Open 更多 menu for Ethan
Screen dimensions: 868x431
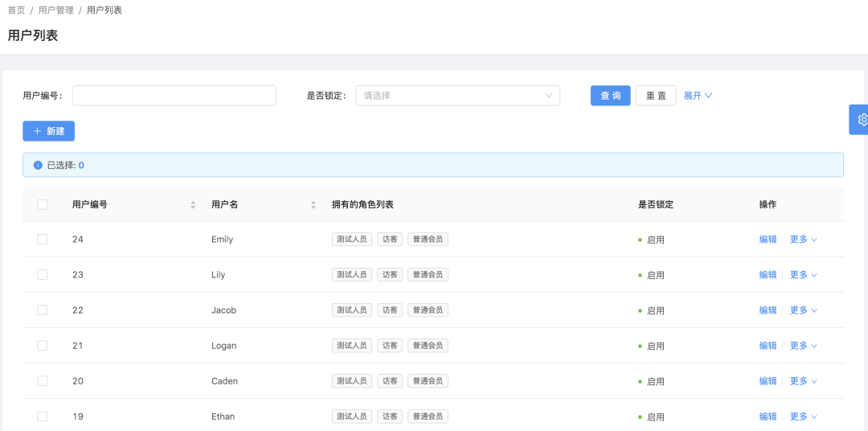point(803,417)
